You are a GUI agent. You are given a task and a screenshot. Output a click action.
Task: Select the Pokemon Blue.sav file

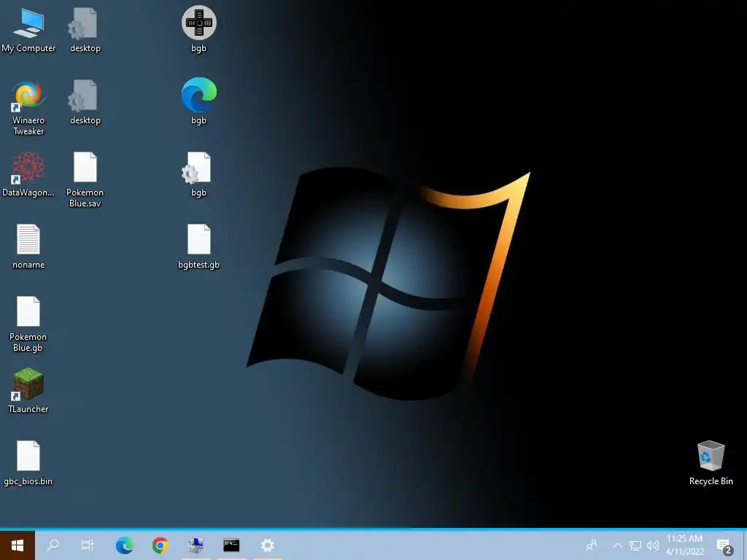click(x=85, y=180)
